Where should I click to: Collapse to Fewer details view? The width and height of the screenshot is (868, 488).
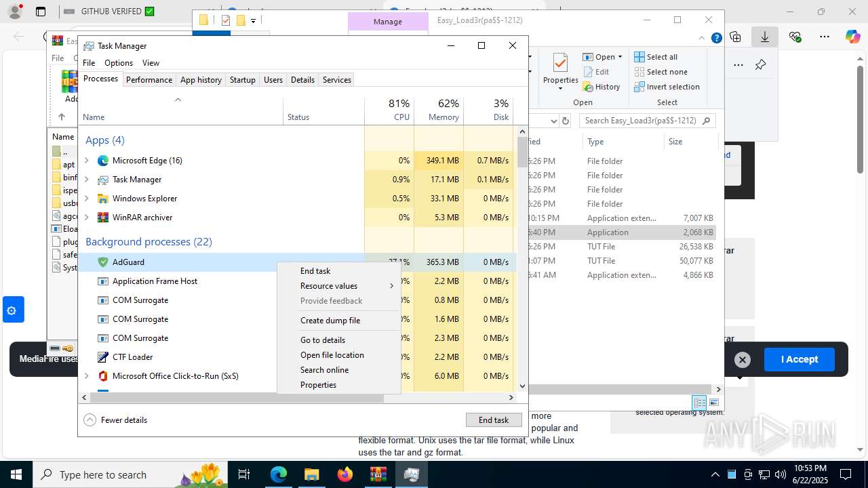[115, 420]
